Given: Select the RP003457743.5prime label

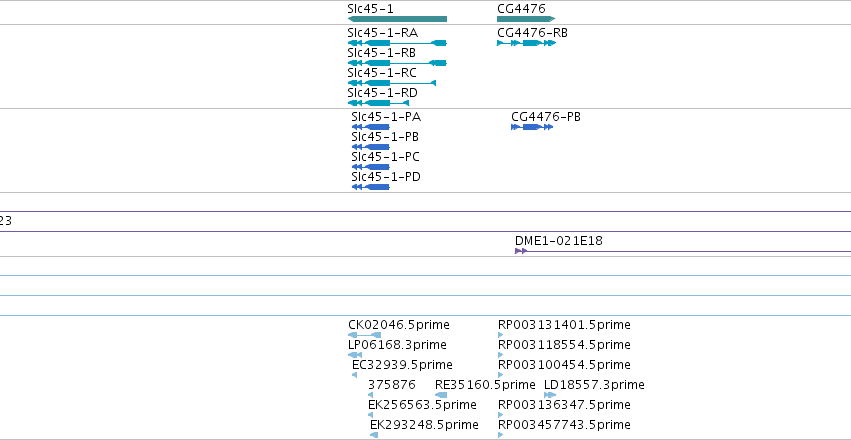Looking at the screenshot, I should click(x=564, y=424).
